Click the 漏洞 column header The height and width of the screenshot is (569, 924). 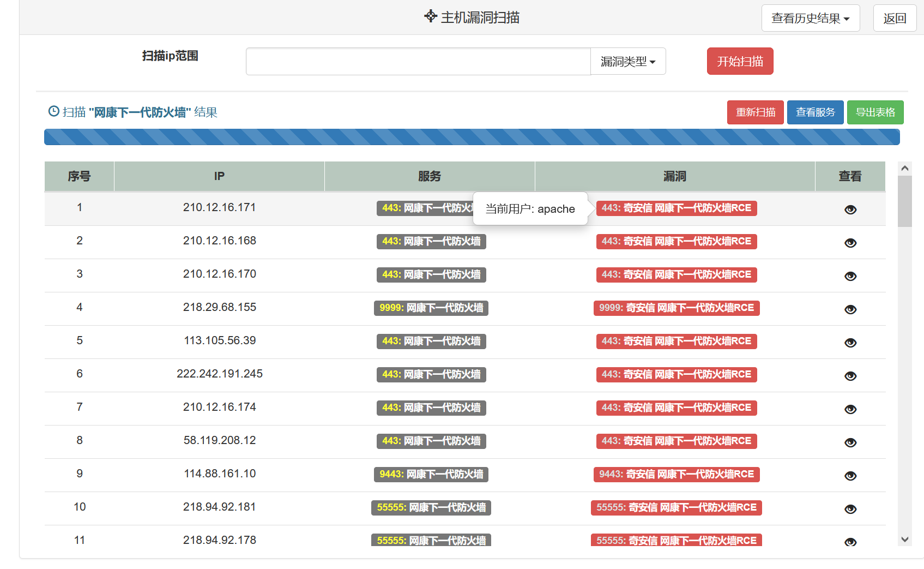tap(675, 176)
